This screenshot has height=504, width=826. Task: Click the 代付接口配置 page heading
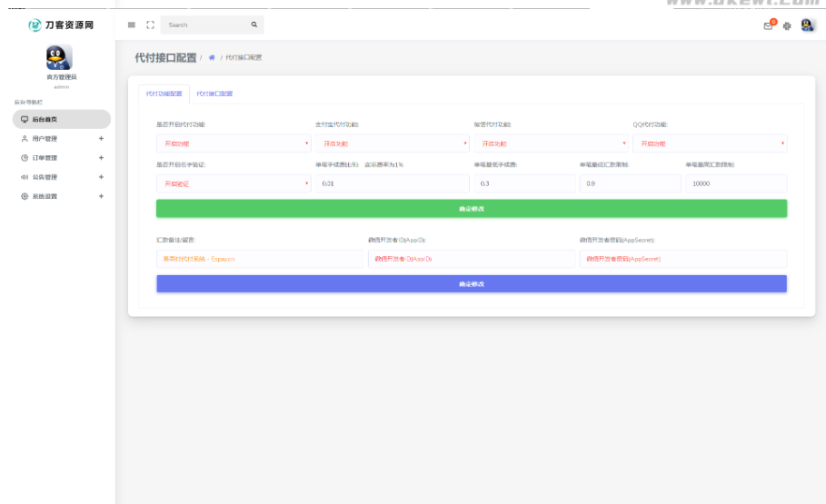[x=165, y=57]
